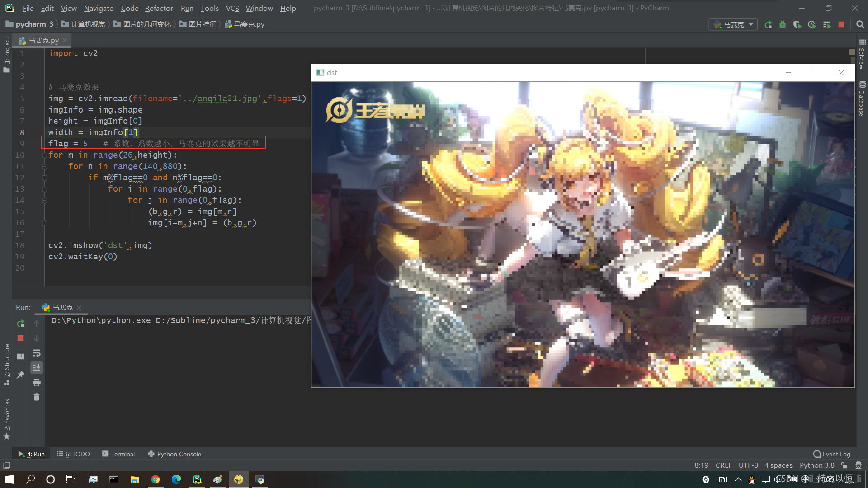The image size is (868, 488).
Task: Click the editor error stripe warning marker
Action: click(852, 52)
